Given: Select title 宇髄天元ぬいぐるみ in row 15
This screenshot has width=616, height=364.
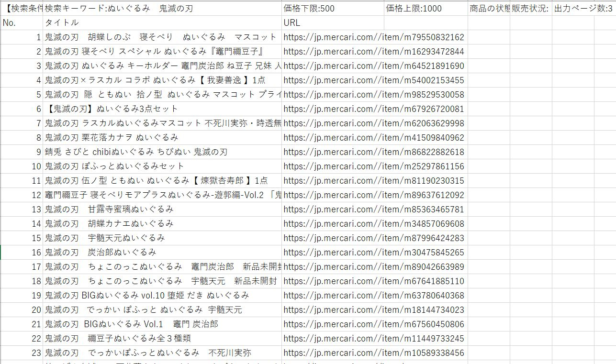Looking at the screenshot, I should tap(162, 238).
